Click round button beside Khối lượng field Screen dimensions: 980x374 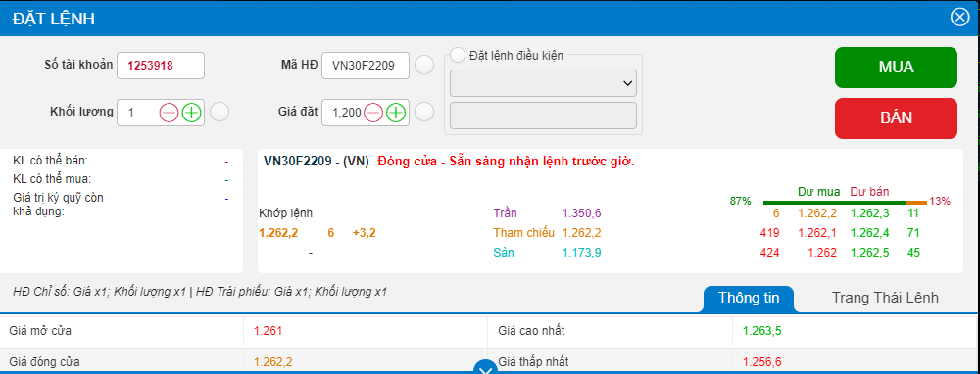[x=220, y=113]
